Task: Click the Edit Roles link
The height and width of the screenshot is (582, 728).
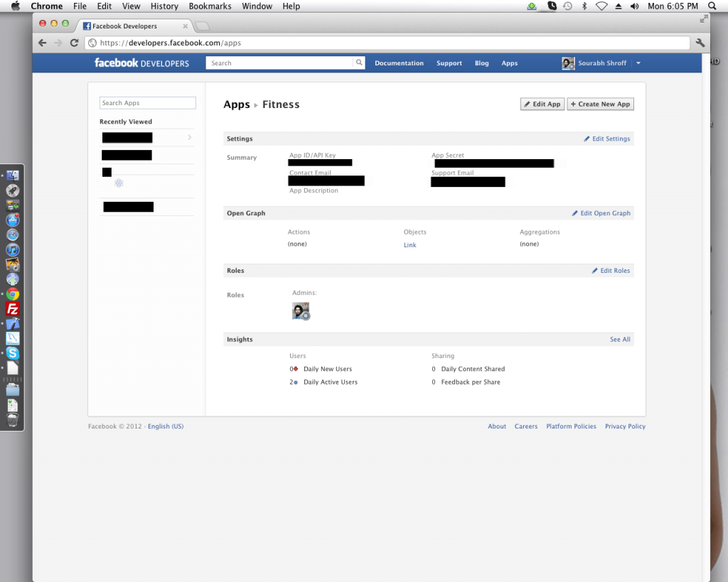Action: pos(611,271)
